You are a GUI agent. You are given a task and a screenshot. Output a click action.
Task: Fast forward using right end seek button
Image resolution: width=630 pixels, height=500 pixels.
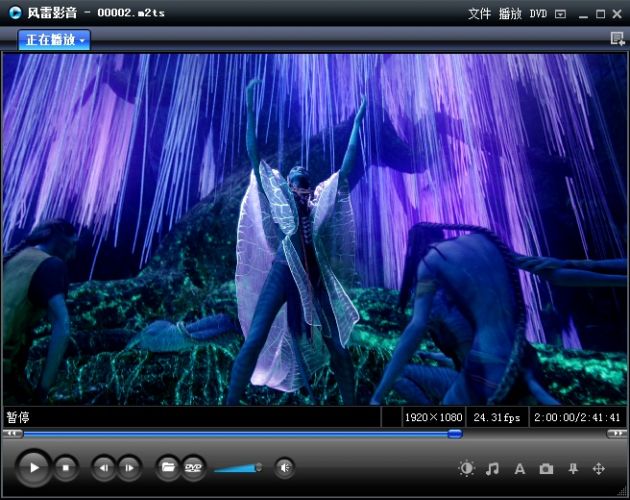click(617, 434)
